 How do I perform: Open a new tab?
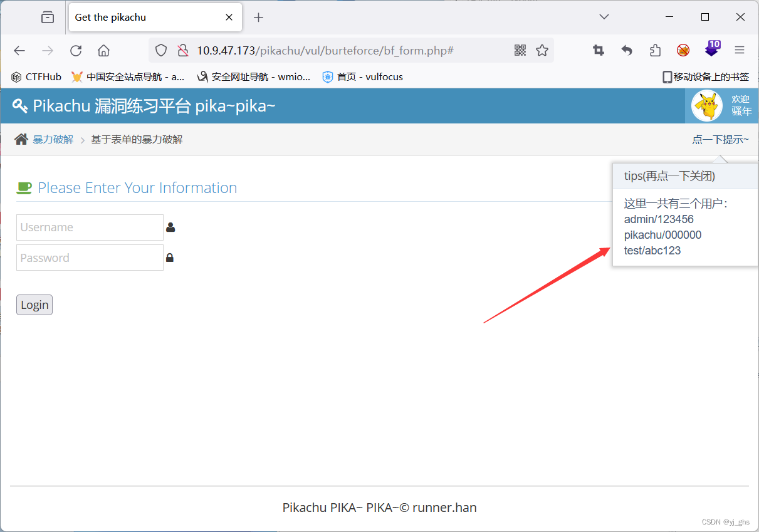click(258, 18)
